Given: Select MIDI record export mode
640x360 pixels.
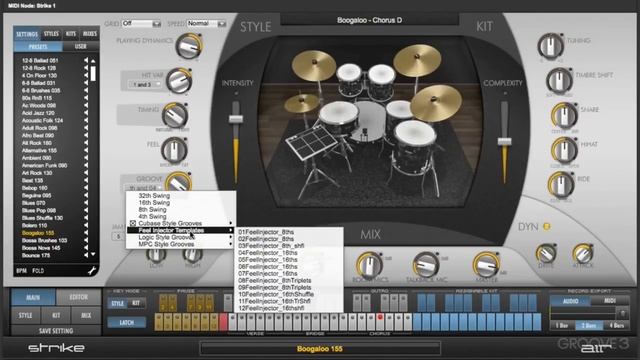Looking at the screenshot, I should (x=610, y=301).
